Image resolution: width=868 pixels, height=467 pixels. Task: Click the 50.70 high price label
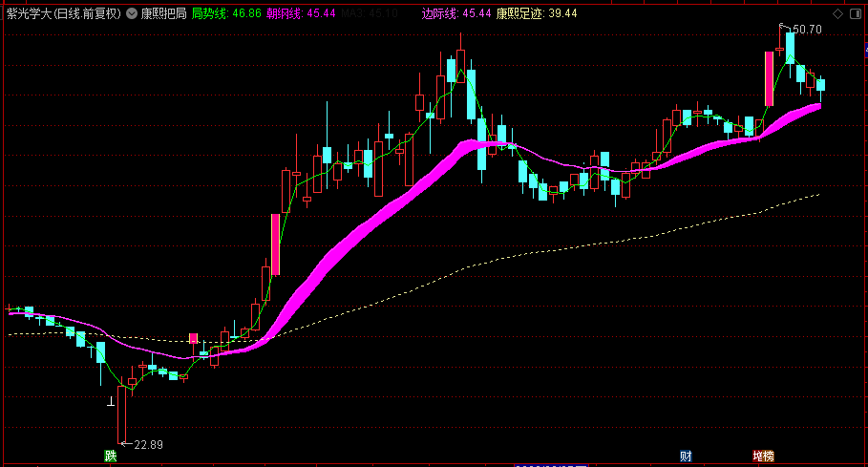pos(808,30)
